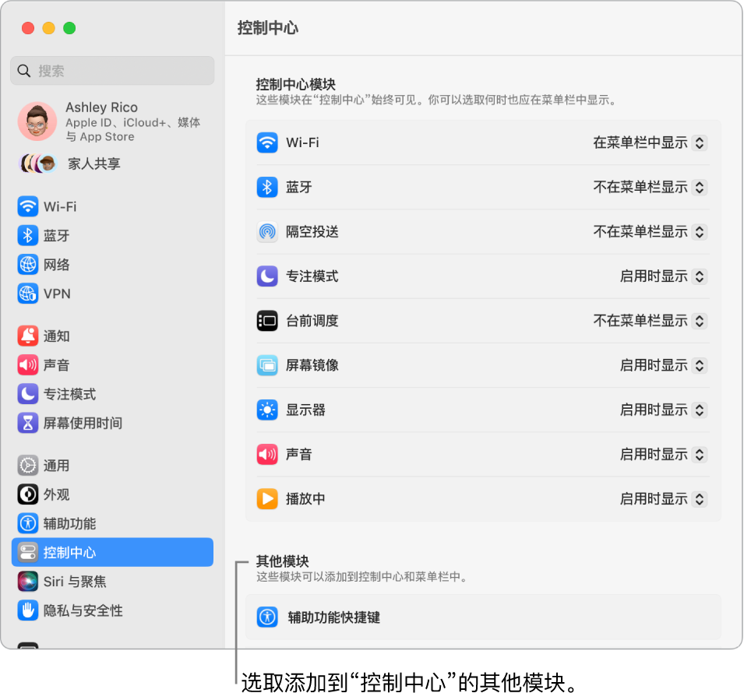Select the 屏幕镜像 module icon
The image size is (744, 700).
[x=267, y=365]
